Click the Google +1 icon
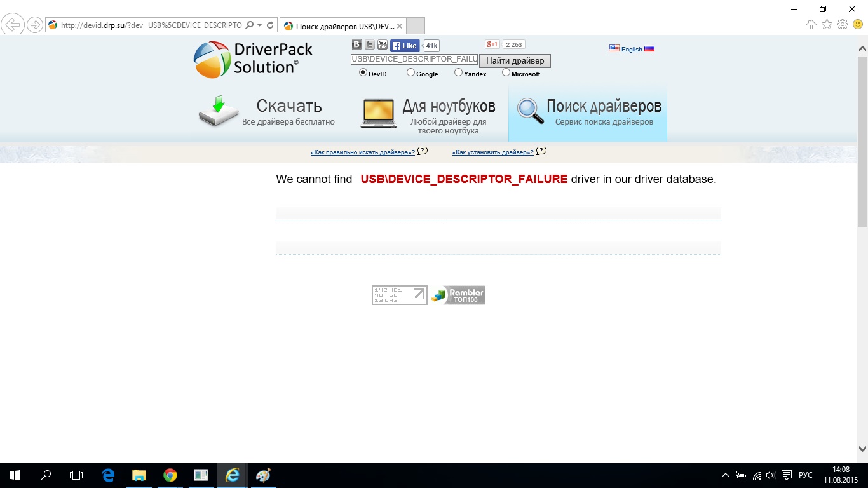This screenshot has height=488, width=868. tap(492, 44)
